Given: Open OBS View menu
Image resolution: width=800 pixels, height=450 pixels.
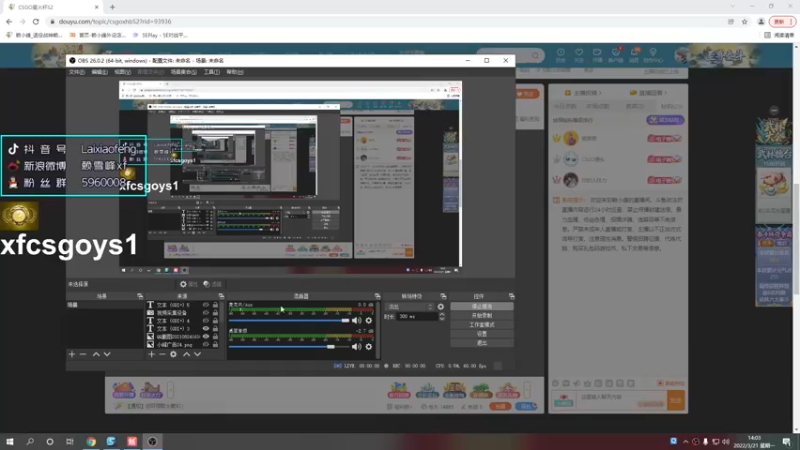Looking at the screenshot, I should 122,72.
